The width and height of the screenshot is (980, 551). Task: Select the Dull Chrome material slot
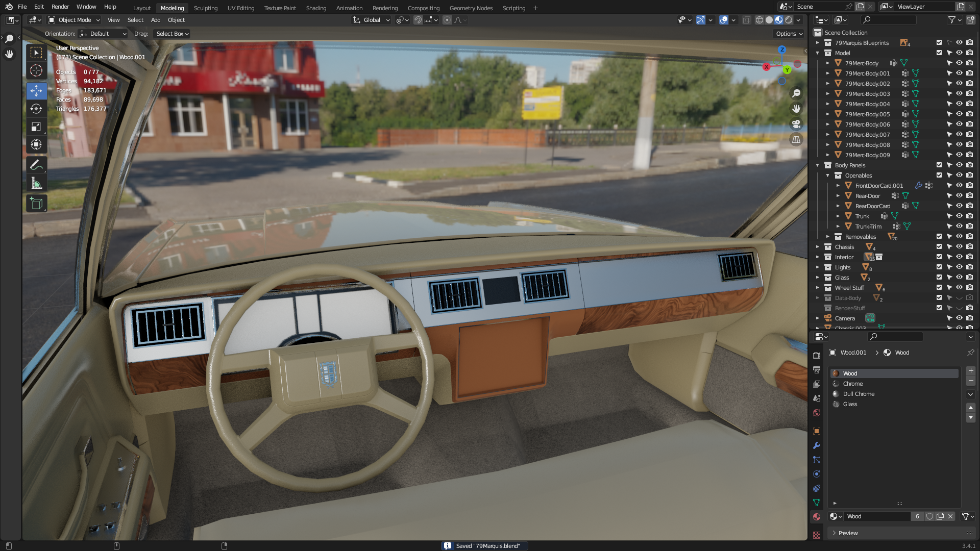click(x=859, y=394)
